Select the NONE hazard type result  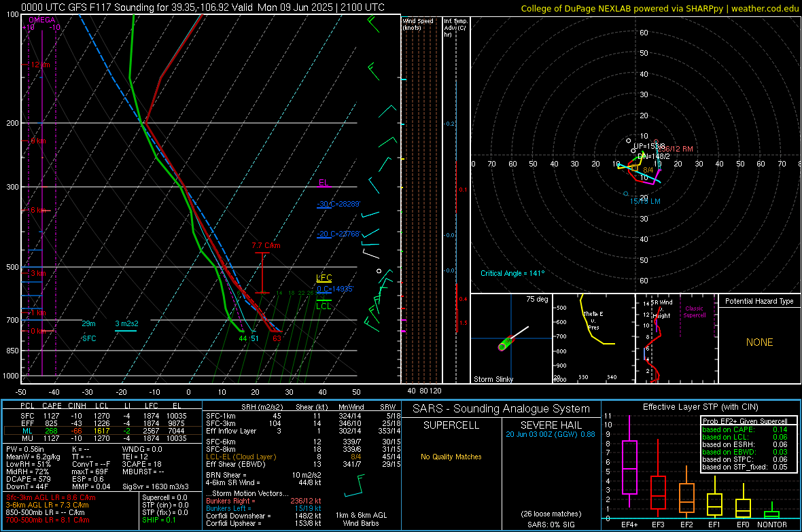coord(760,342)
